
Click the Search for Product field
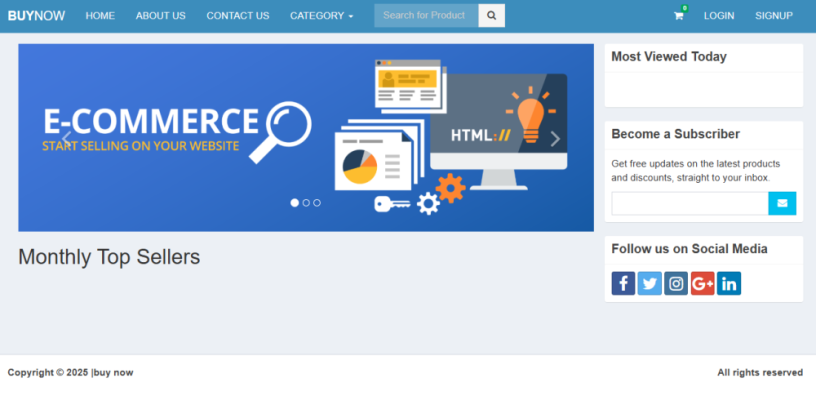click(x=426, y=16)
